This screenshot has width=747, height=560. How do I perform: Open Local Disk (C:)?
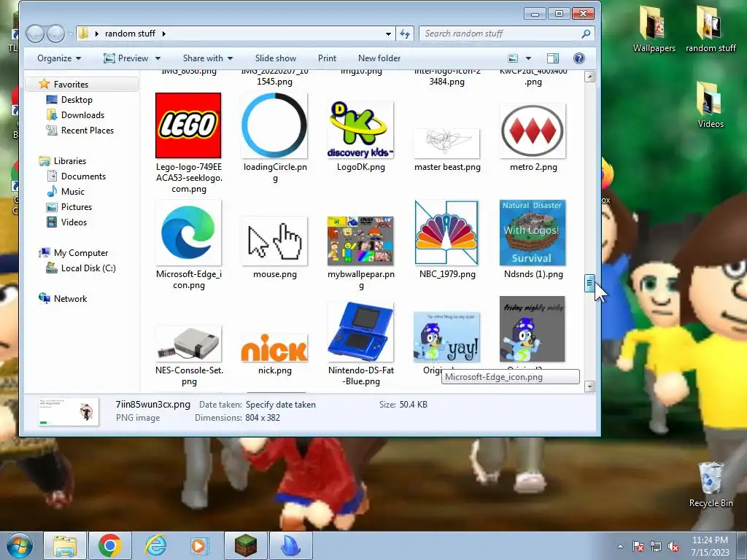click(88, 268)
